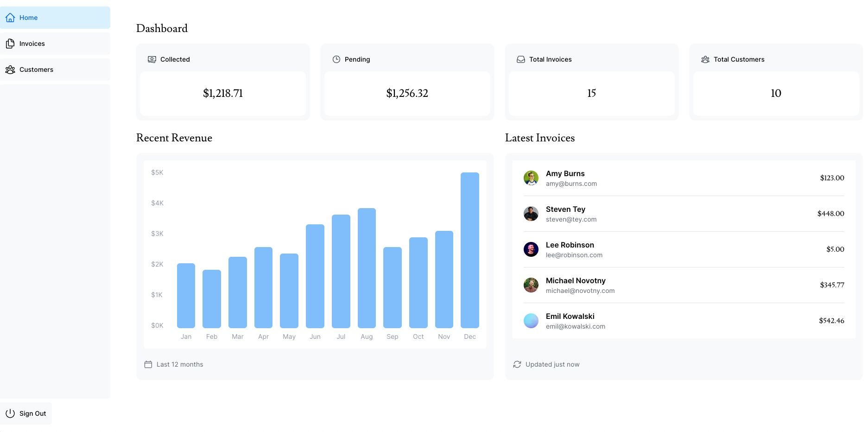The height and width of the screenshot is (432, 868).
Task: Click the $448.00 amount for Steven Tey
Action: (831, 214)
